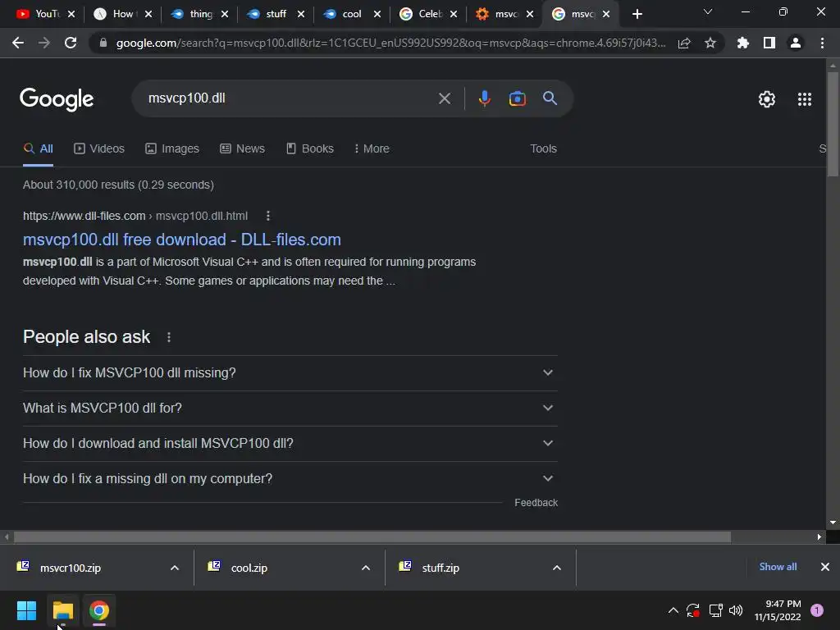Close the downloads bar

pyautogui.click(x=825, y=567)
